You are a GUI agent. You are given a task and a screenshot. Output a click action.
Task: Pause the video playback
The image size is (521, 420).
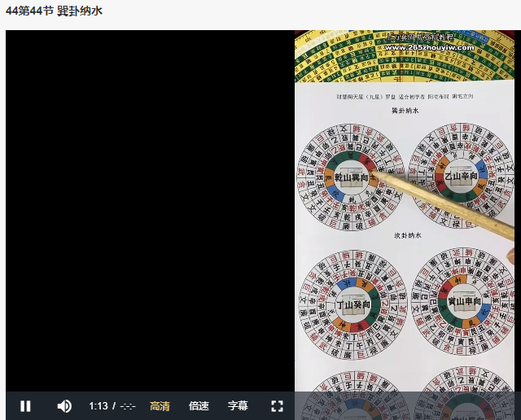pyautogui.click(x=25, y=405)
